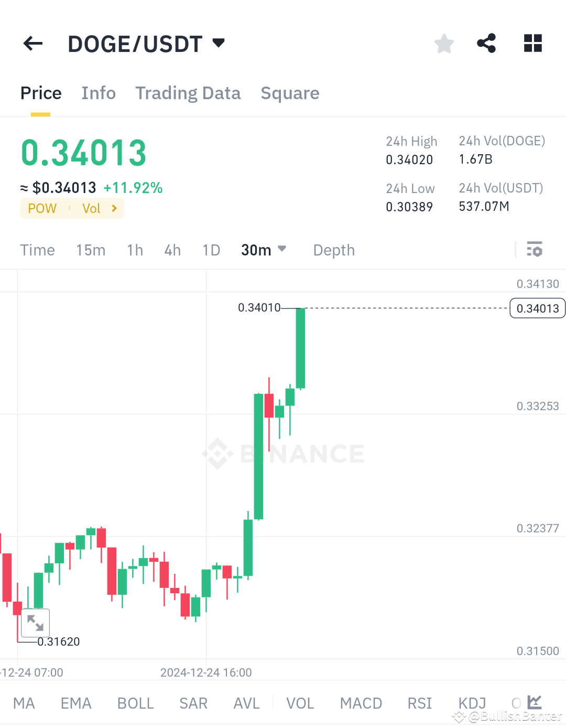Toggle the RSI indicator on
The image size is (566, 728).
[x=419, y=703]
